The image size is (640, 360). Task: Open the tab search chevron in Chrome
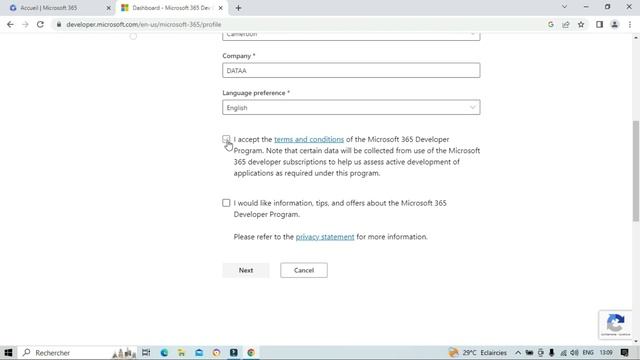click(x=564, y=7)
